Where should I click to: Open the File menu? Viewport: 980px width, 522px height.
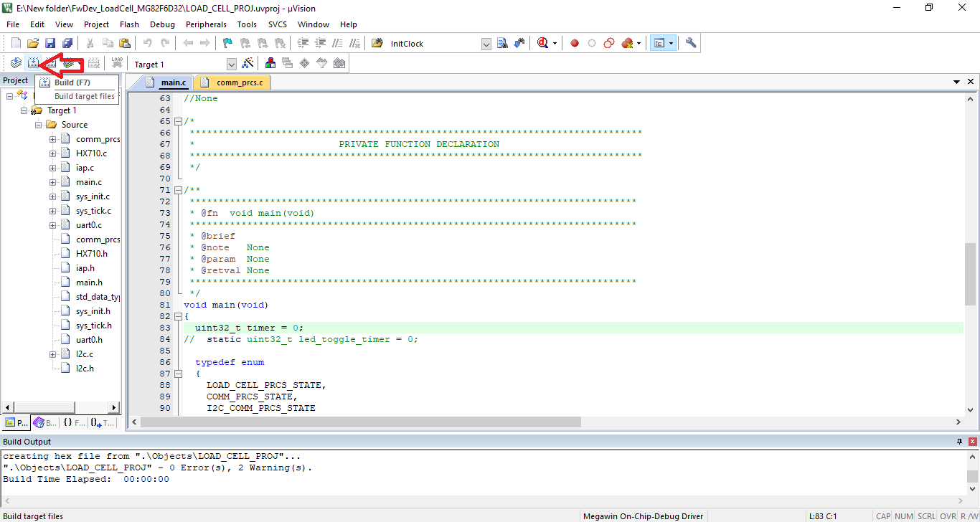tap(13, 24)
